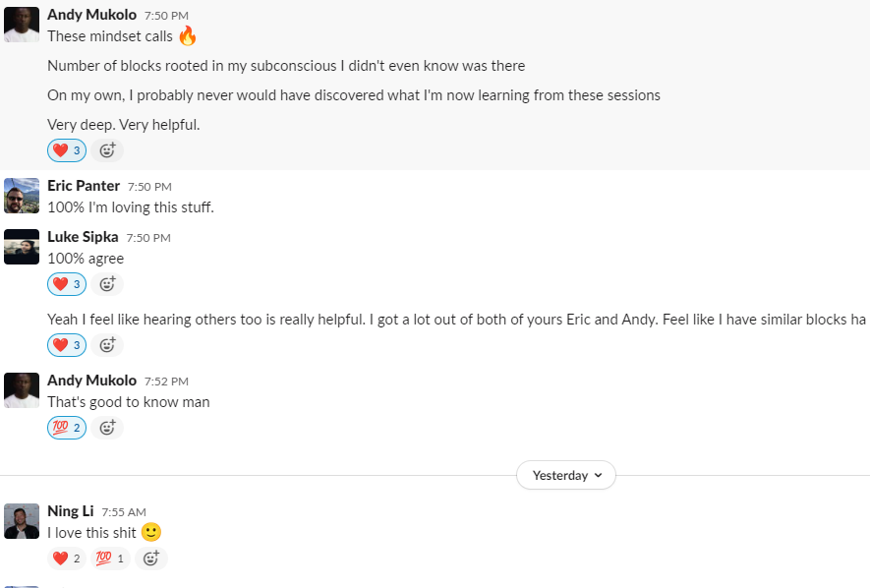870x588 pixels.
Task: Click the 7:52 PM message timestamp
Action: click(x=166, y=382)
